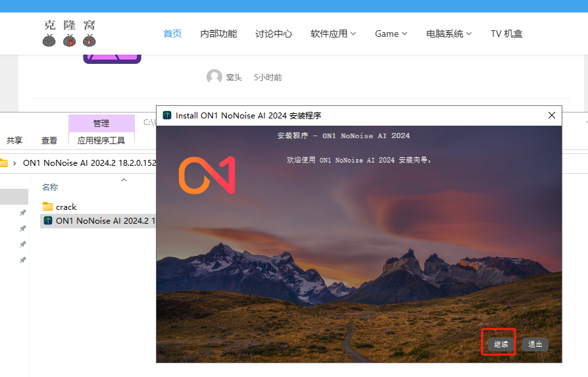Open the TV 机盒 navigation item
588x377 pixels.
506,34
